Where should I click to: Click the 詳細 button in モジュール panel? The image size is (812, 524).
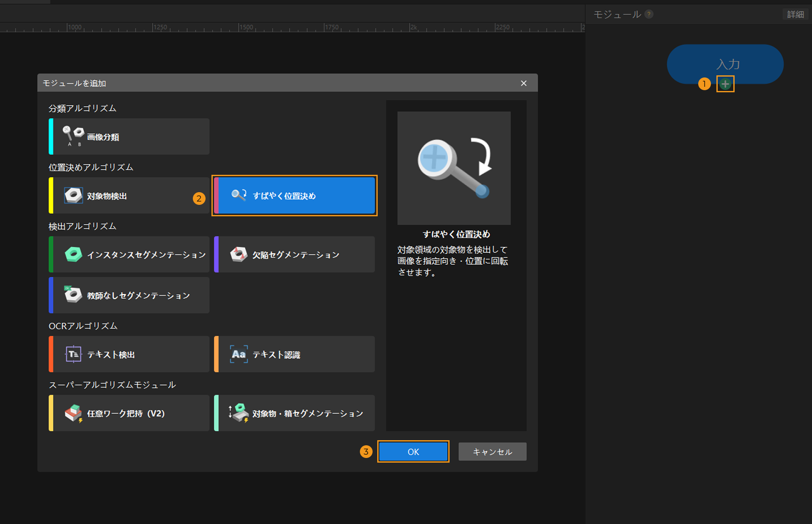[x=795, y=14]
